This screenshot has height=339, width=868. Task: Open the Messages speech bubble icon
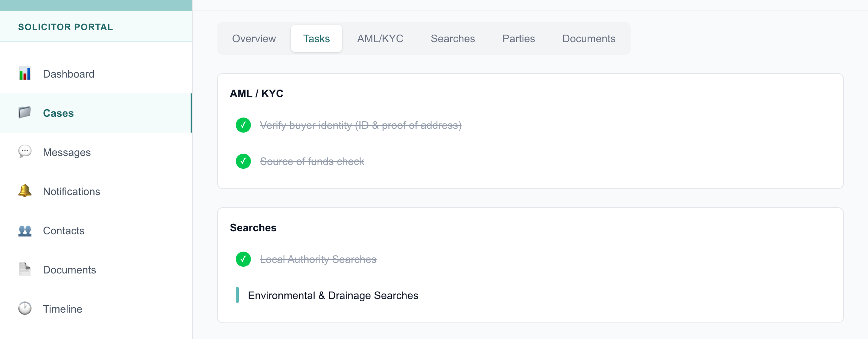click(x=25, y=152)
